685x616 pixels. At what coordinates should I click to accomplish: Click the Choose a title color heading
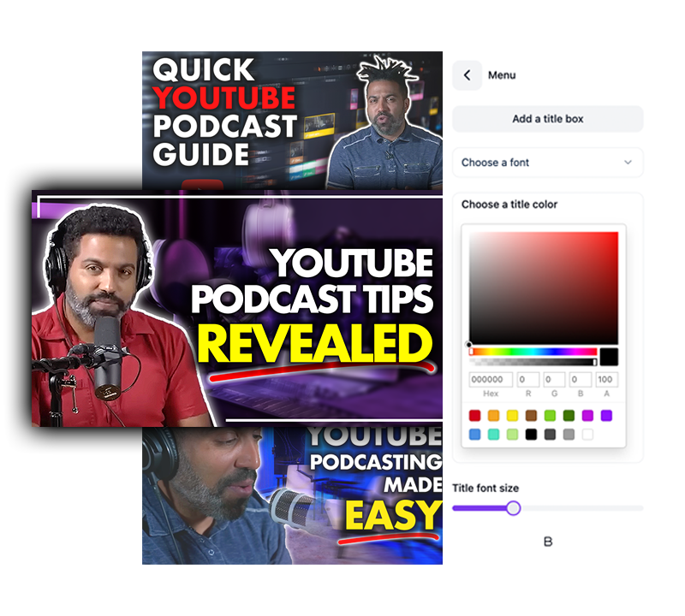(509, 204)
